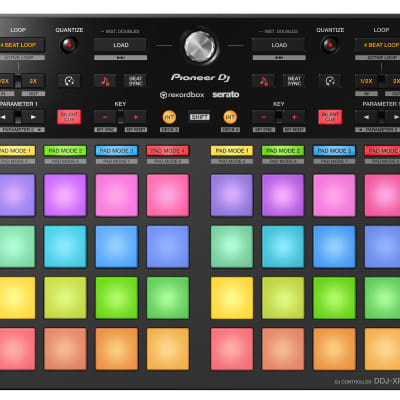Select green PAD MODE 2 on right deck
Viewport: 400px width, 400px height.
[x=283, y=151]
